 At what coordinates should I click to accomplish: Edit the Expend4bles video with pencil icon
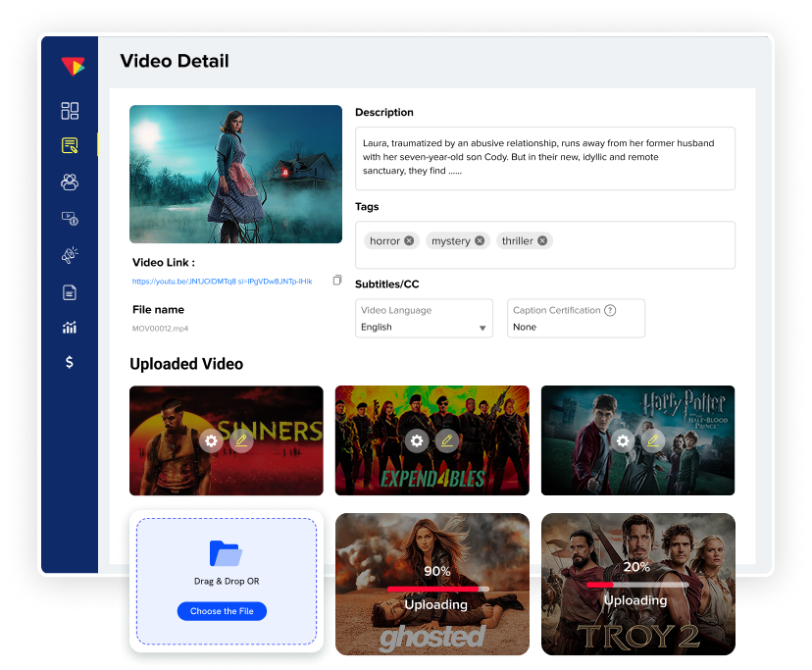coord(446,440)
